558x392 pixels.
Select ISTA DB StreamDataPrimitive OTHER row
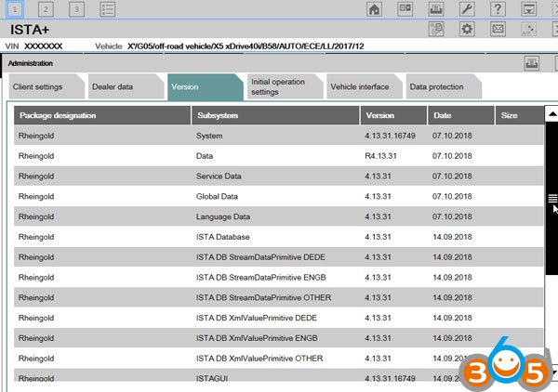pyautogui.click(x=279, y=297)
